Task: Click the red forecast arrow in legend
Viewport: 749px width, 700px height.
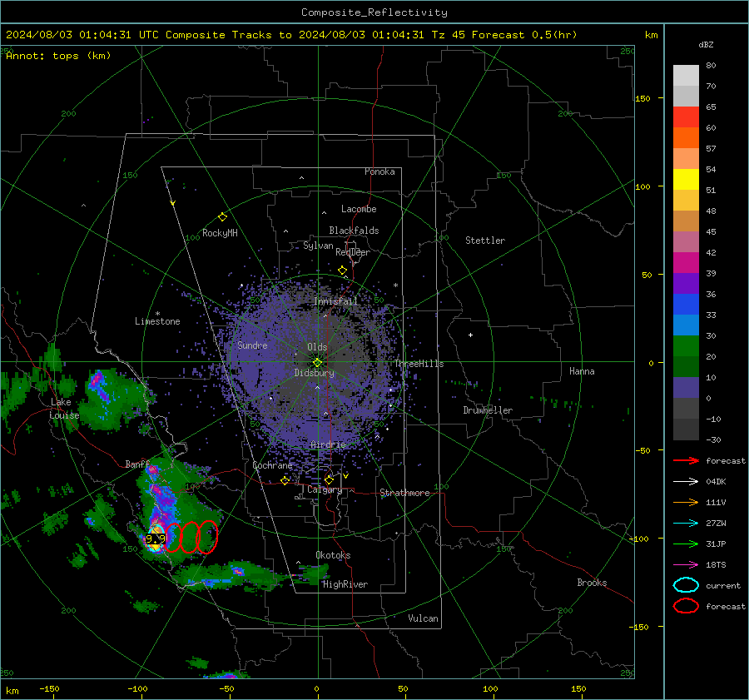Action: [x=686, y=460]
